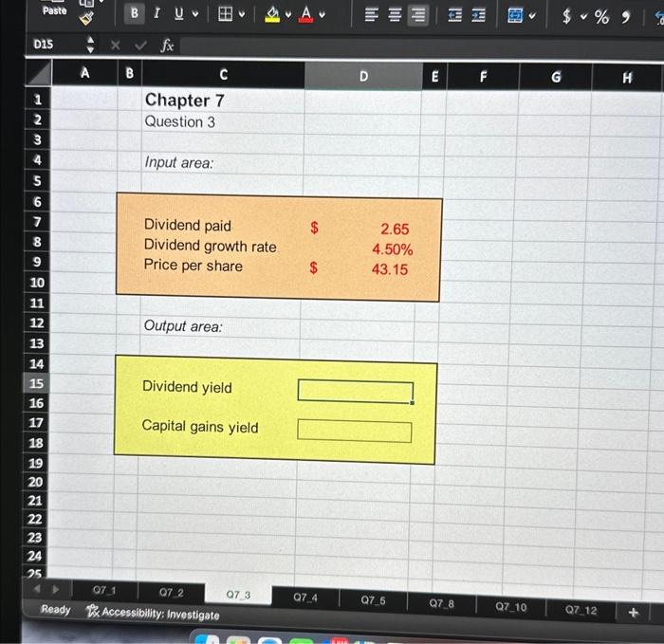Click the Question 3 cell

tap(180, 122)
